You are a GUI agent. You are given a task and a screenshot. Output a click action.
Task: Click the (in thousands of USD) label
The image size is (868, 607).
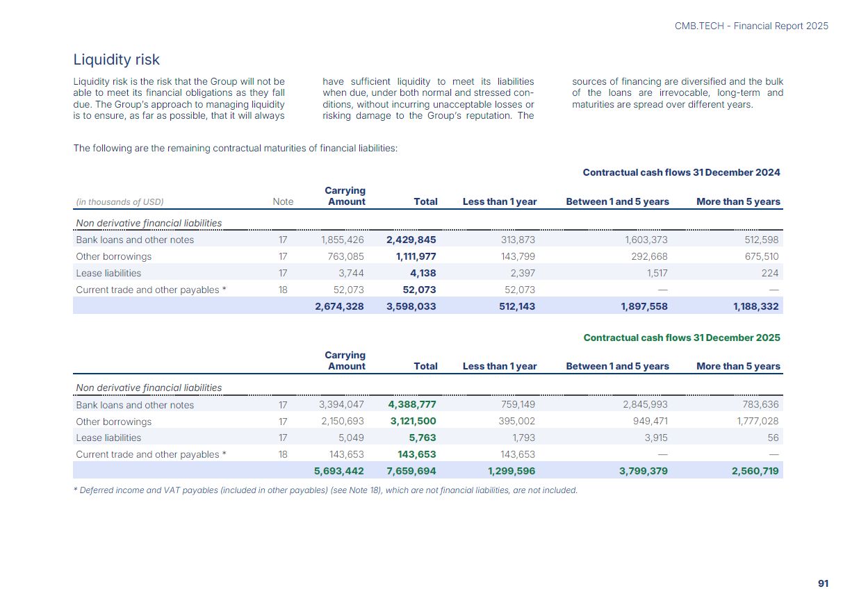[x=120, y=202]
